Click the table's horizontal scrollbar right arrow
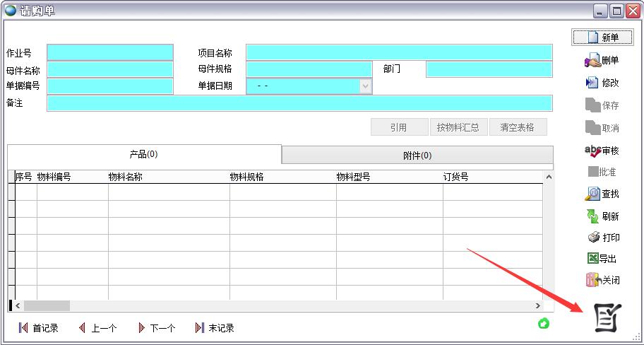Screen dimensions: 644x345 (x=538, y=306)
